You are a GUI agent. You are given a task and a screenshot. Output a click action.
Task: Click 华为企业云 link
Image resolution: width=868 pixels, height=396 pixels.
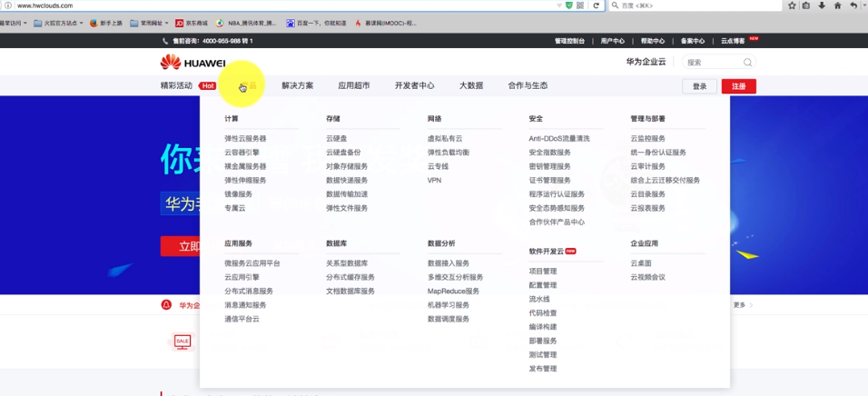tap(646, 62)
